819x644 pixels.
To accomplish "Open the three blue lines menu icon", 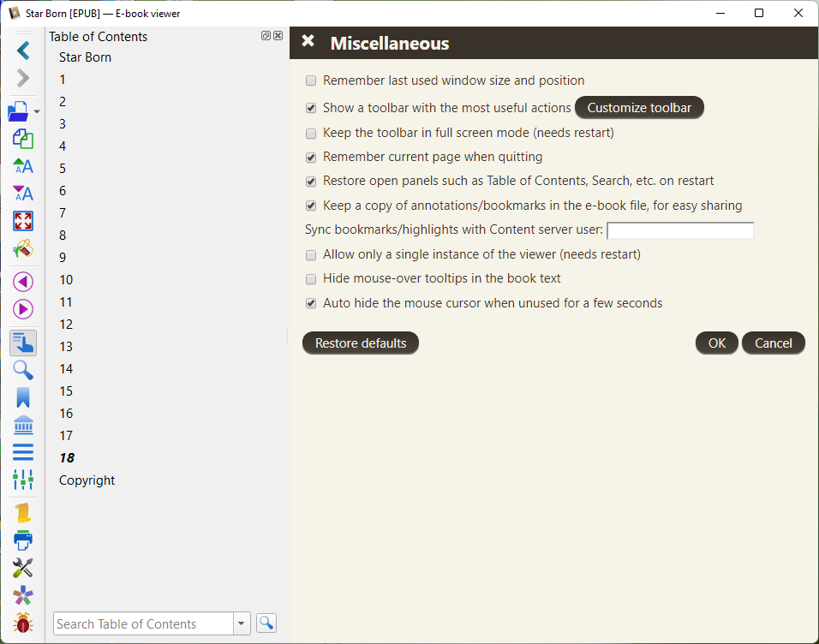I will click(x=23, y=452).
